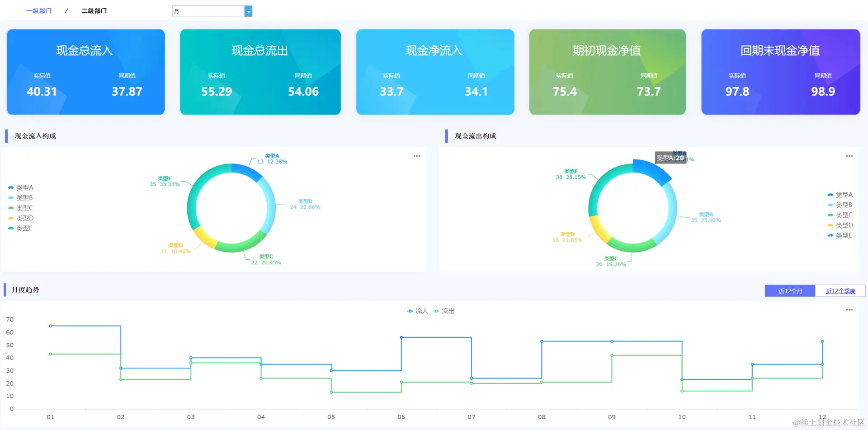This screenshot has width=868, height=430.
Task: Click the 类型B legend dot in right legend
Action: click(x=831, y=205)
